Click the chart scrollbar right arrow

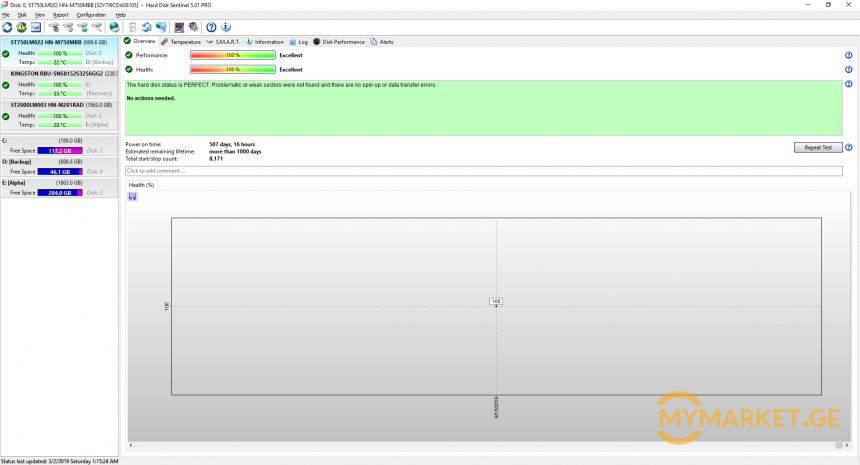(x=847, y=445)
